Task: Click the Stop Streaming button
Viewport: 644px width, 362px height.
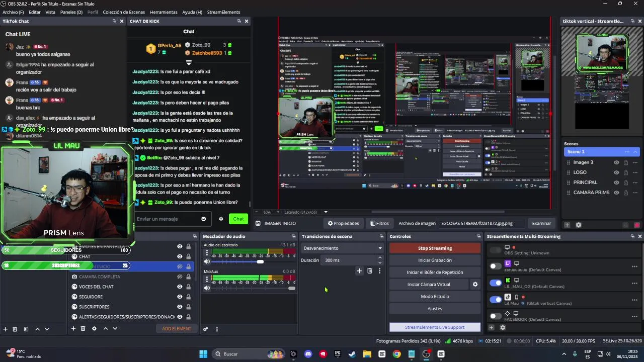Action: tap(435, 248)
